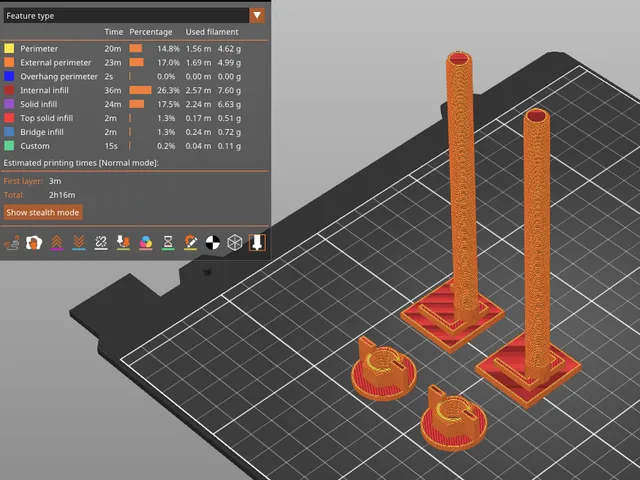Click the blue Overhang perimeter swatch

[x=9, y=76]
